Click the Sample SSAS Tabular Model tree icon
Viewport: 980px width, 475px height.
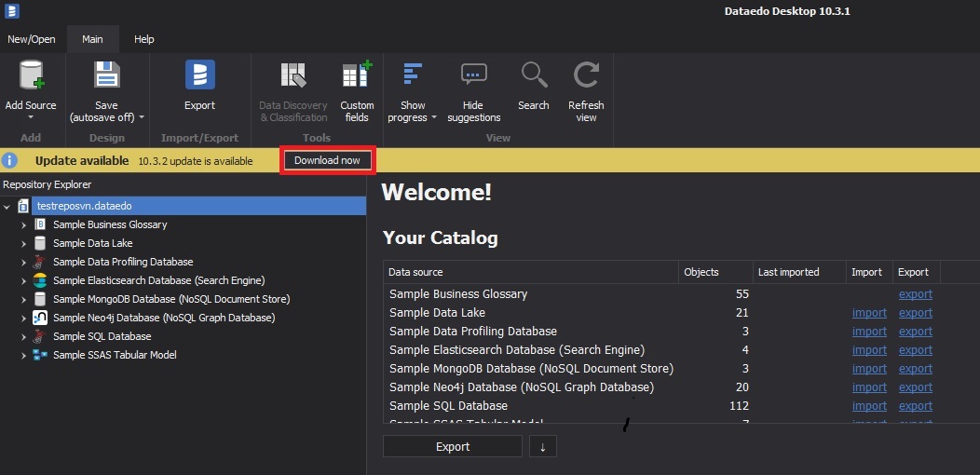click(40, 355)
